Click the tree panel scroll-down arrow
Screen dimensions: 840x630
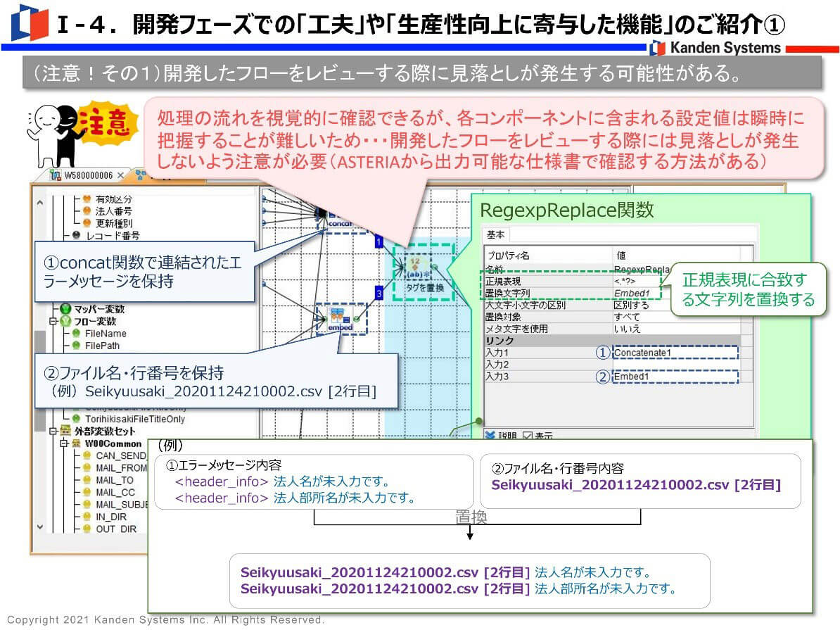pos(40,527)
